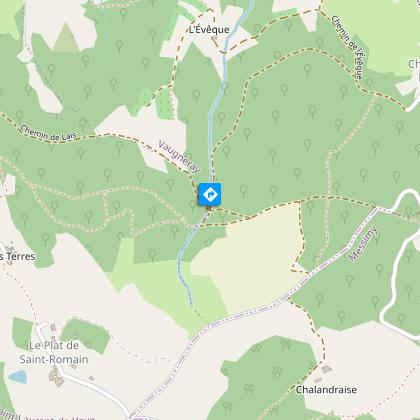Click the double tree icons above Chalandraise

(286, 345)
